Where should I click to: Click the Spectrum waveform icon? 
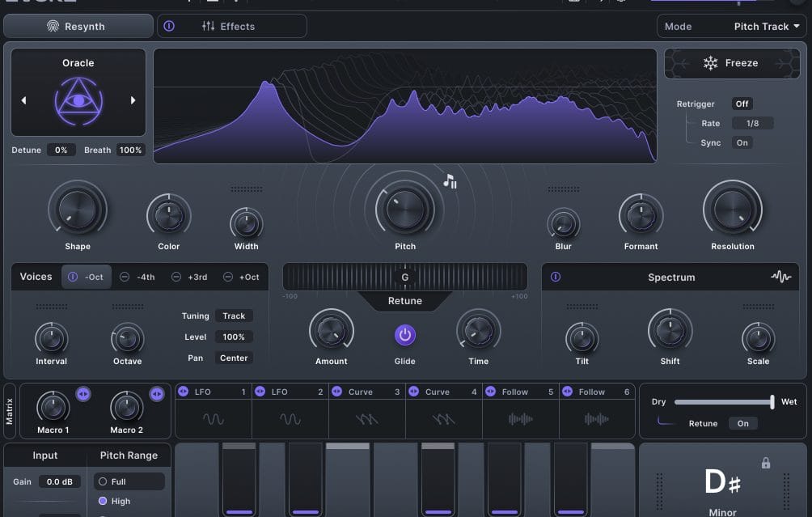click(x=780, y=277)
